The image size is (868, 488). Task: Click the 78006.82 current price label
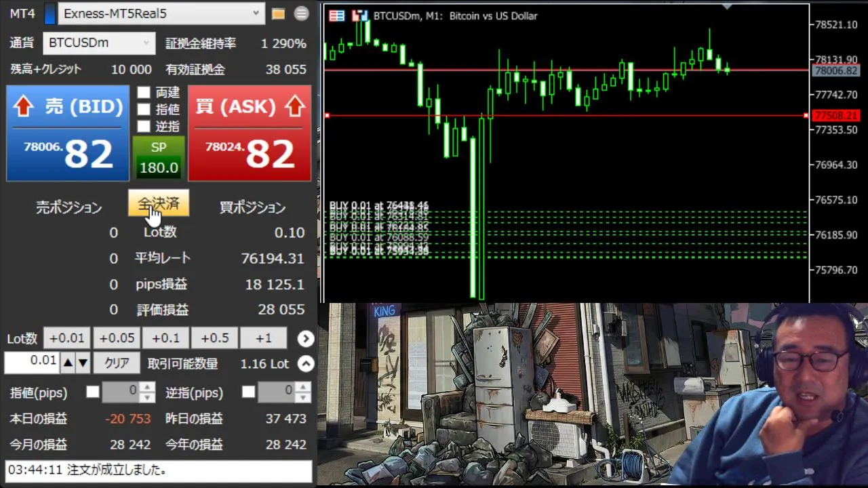click(x=835, y=70)
